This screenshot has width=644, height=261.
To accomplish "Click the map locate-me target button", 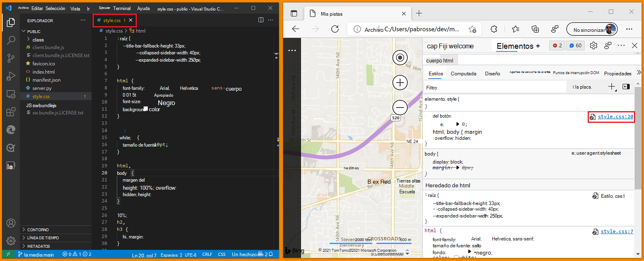I will [400, 58].
